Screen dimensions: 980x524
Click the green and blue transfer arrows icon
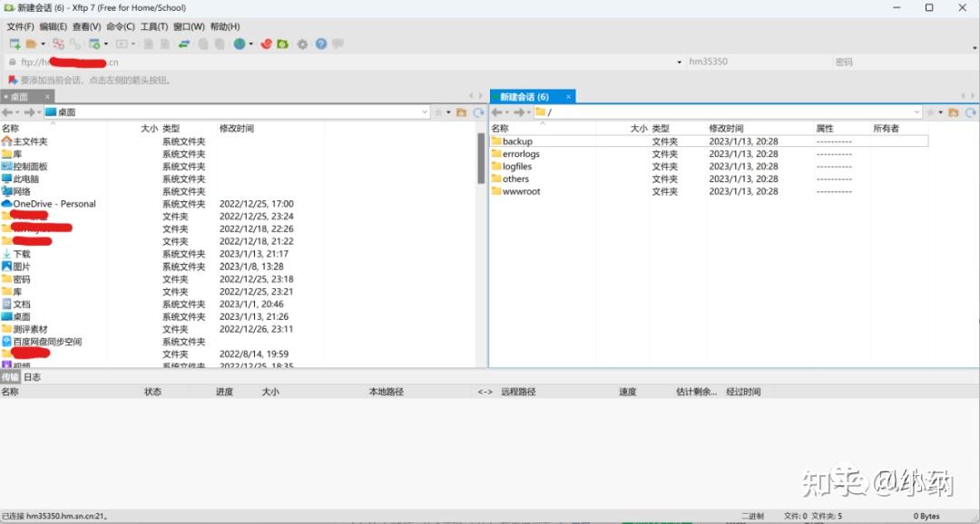(183, 44)
